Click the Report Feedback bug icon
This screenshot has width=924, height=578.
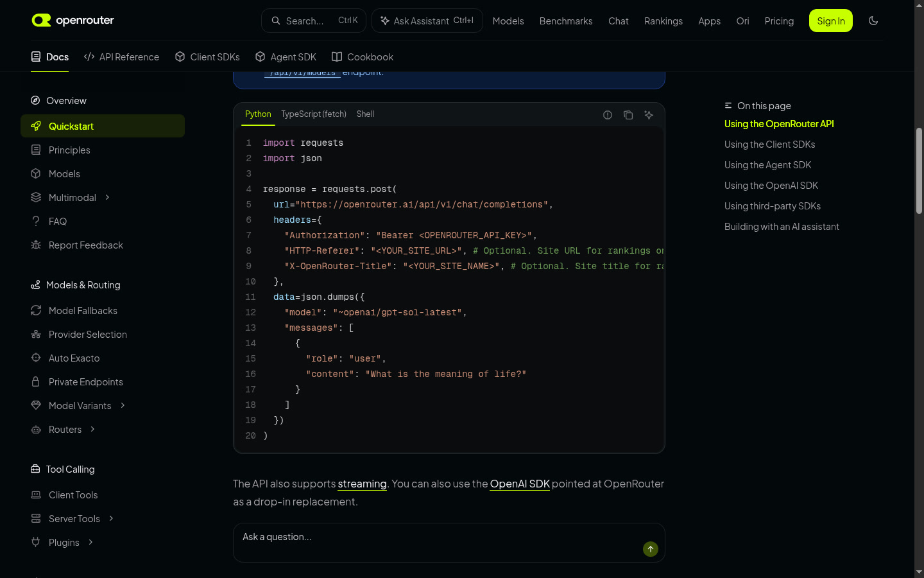pos(36,245)
